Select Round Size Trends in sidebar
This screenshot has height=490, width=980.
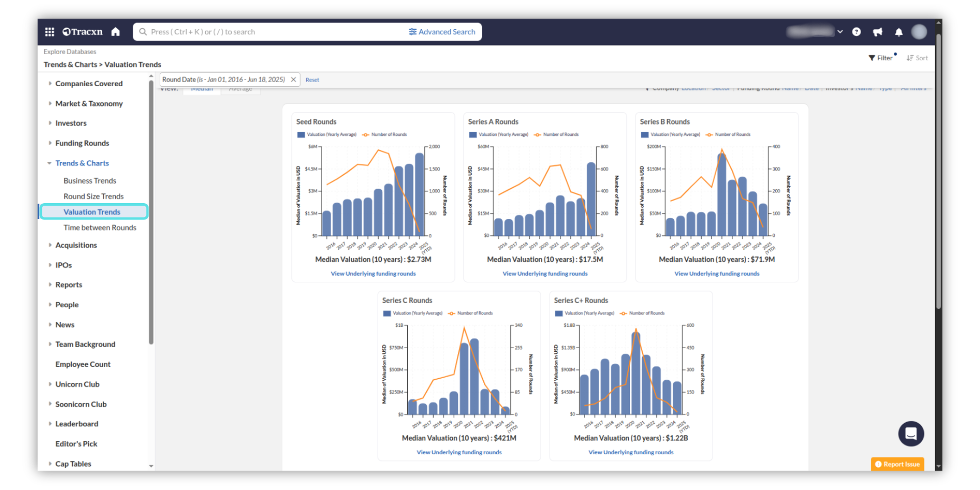point(93,197)
